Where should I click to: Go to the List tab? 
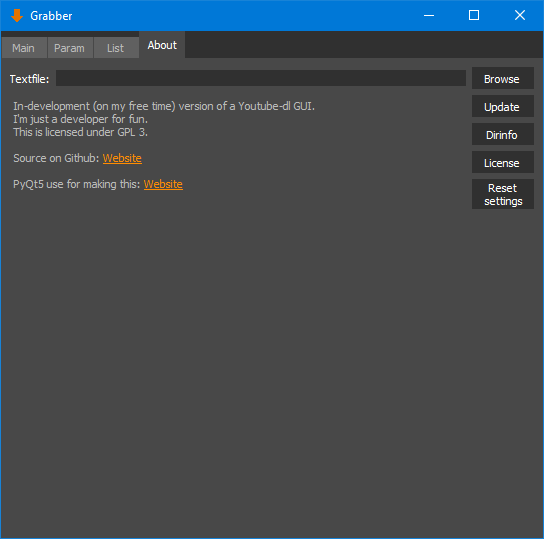point(116,48)
